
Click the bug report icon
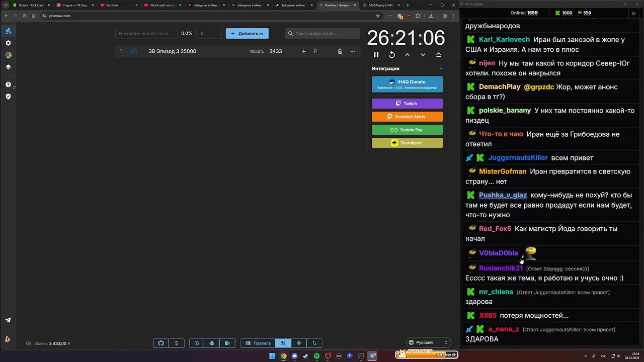(212, 343)
